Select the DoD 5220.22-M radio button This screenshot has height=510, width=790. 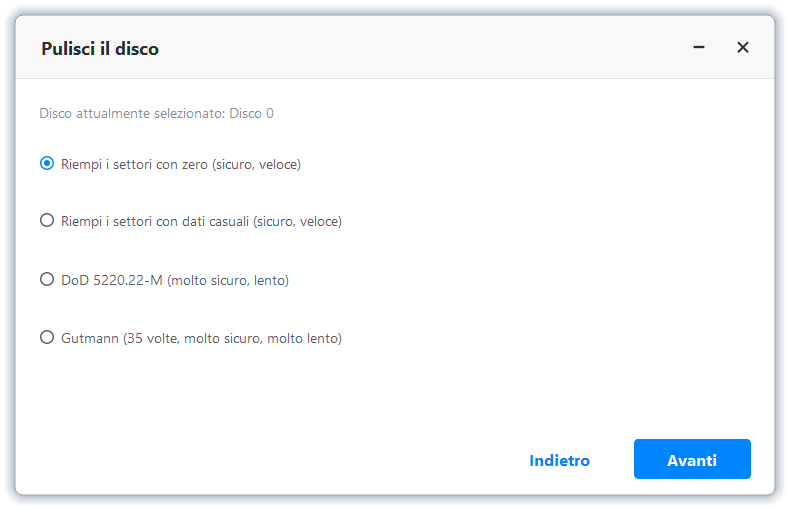pos(47,280)
